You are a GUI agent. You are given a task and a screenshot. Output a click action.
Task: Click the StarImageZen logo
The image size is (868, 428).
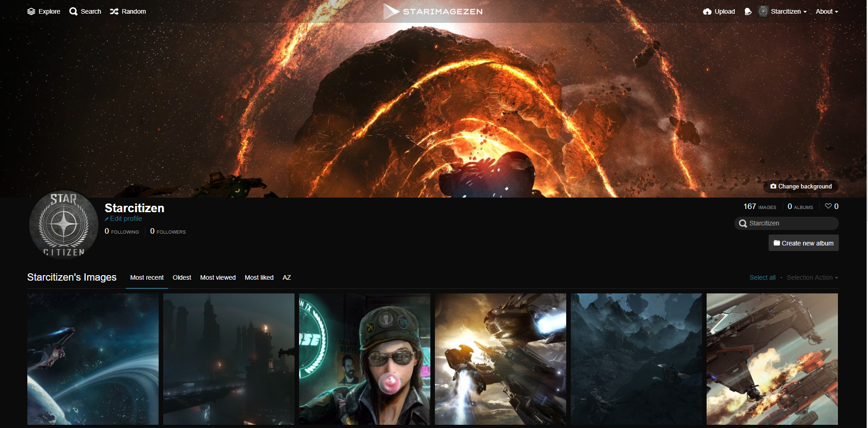433,11
